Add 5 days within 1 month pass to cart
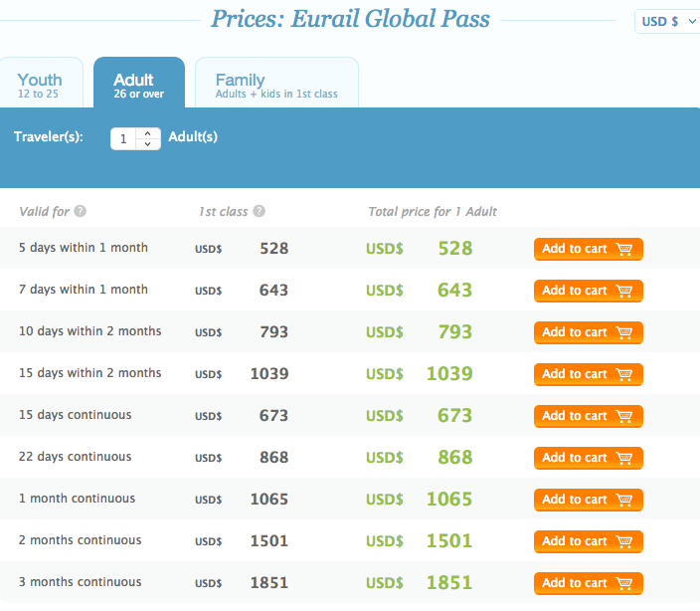This screenshot has height=611, width=700. click(x=589, y=249)
